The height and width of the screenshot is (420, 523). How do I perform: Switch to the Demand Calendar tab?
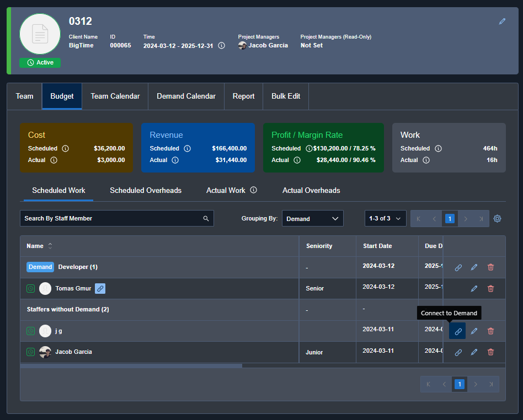click(186, 96)
